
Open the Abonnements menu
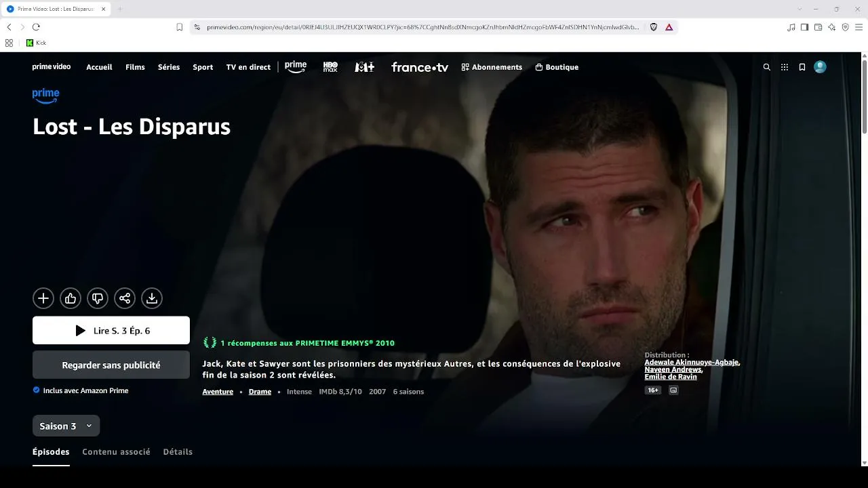tap(492, 67)
